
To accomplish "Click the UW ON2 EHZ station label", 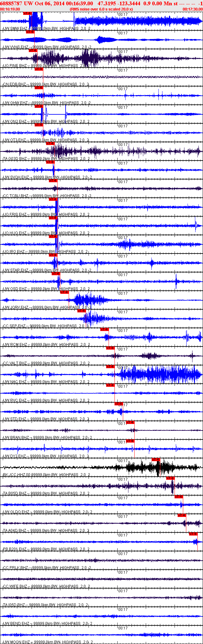I will click(46, 121).
